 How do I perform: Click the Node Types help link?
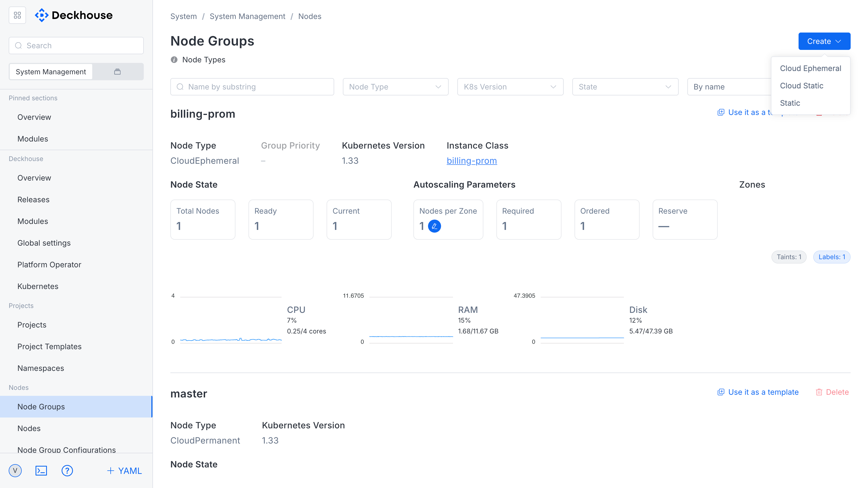(203, 60)
